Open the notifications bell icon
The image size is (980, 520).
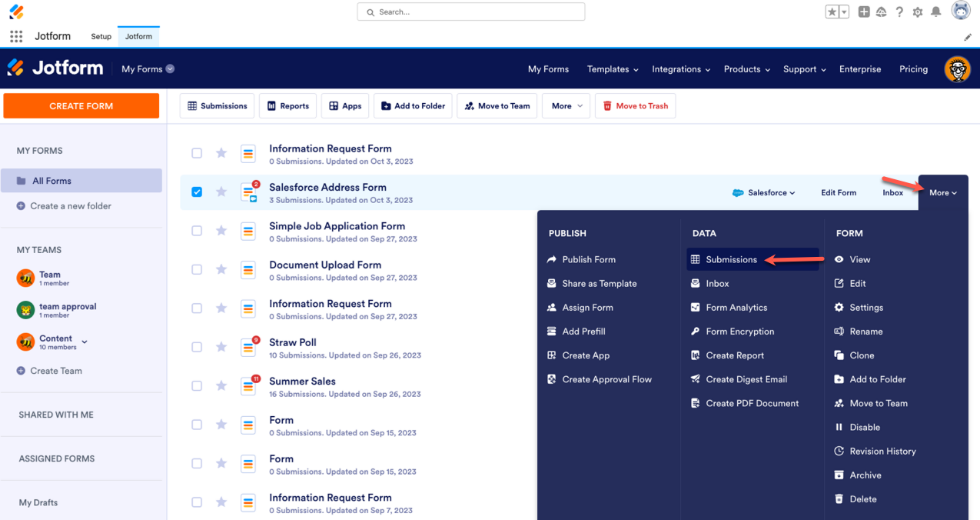936,12
